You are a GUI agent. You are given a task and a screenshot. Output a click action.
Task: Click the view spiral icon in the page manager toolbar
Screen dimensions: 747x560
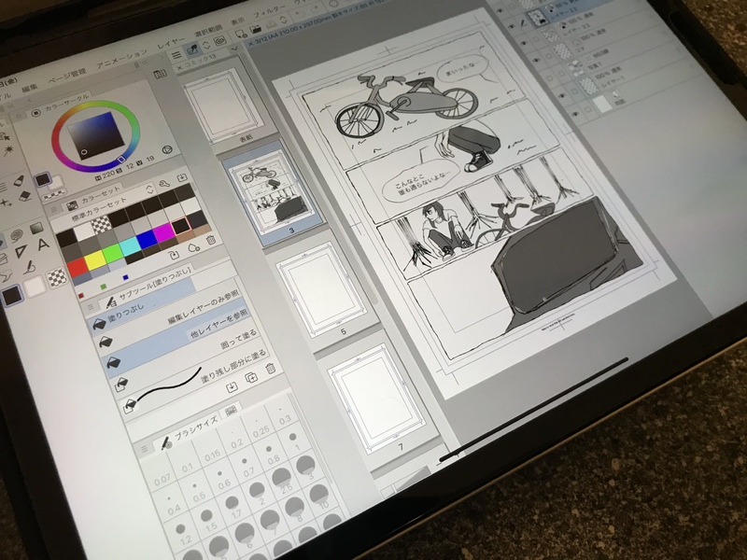point(219,41)
